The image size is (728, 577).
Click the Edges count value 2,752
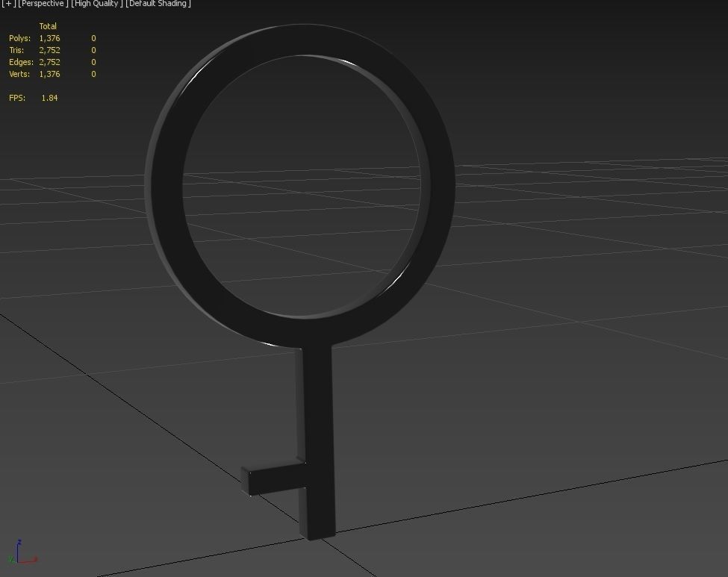(x=50, y=62)
